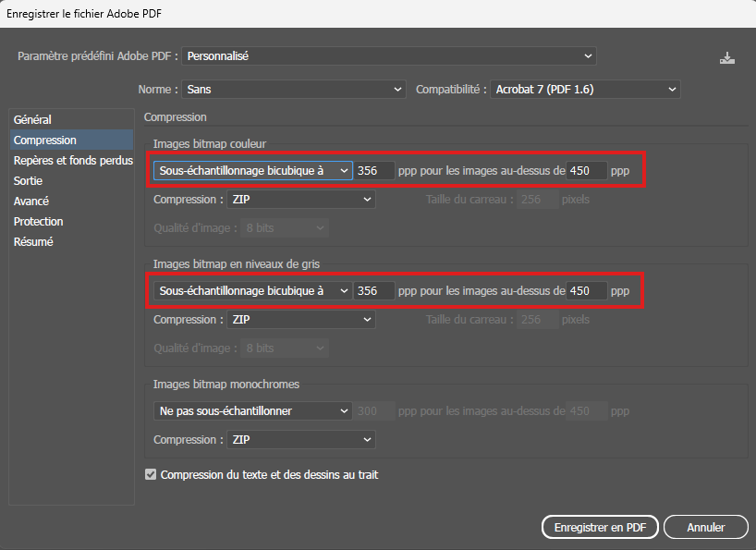
Task: Open the Compatibilité Acrobat 7 dropdown
Action: point(585,90)
